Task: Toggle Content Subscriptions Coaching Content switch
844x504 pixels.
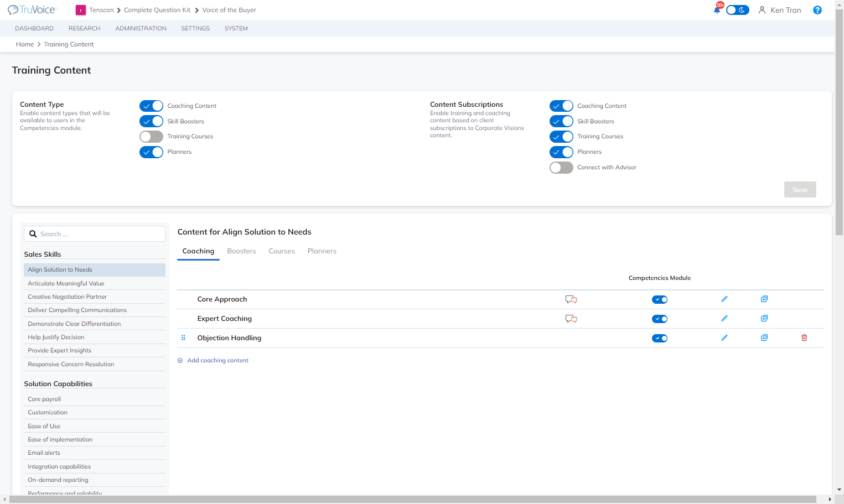Action: (x=561, y=106)
